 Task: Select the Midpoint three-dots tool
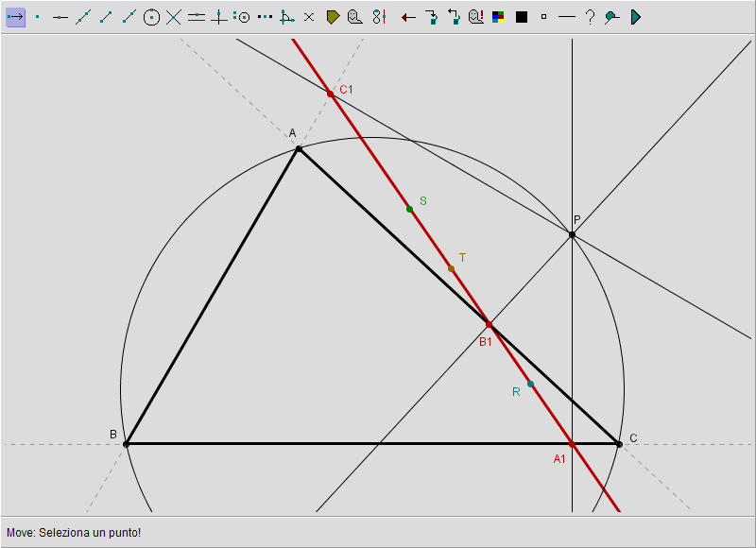[265, 17]
